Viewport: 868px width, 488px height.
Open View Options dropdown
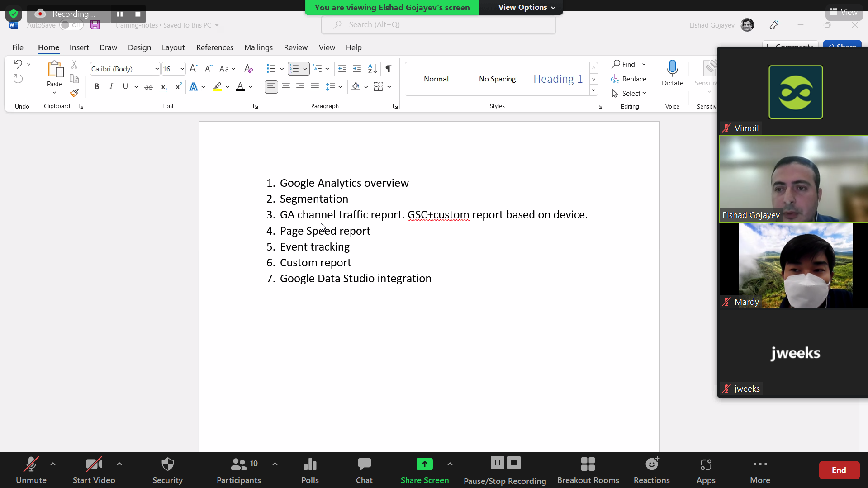(526, 7)
